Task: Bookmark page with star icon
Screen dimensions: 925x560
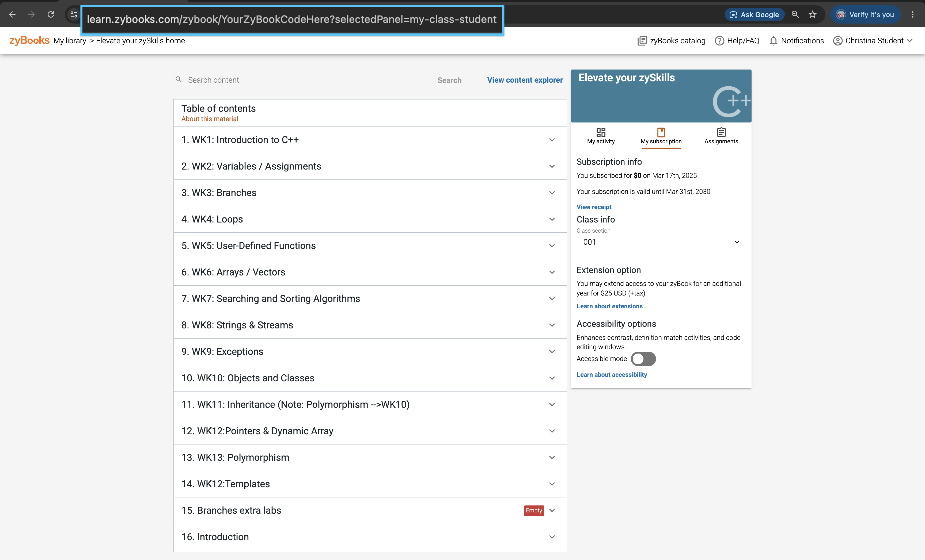Action: tap(812, 14)
